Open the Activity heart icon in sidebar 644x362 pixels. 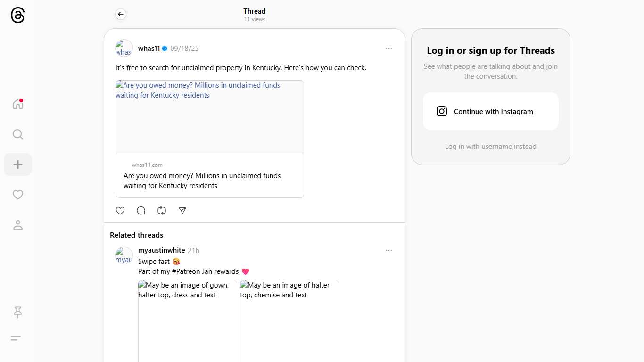[x=18, y=195]
